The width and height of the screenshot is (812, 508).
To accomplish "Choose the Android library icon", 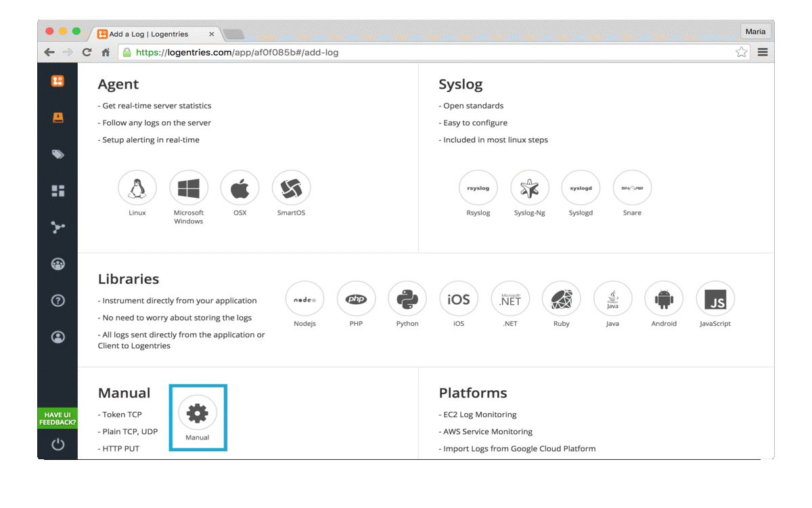I will tap(664, 299).
